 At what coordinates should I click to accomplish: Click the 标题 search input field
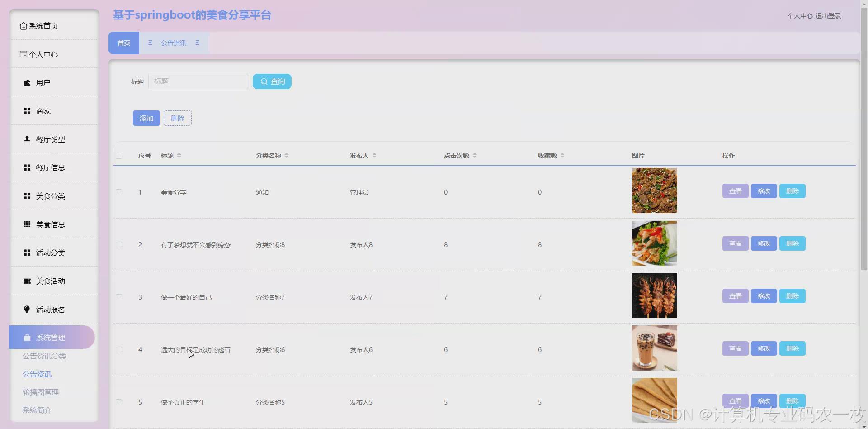[198, 81]
